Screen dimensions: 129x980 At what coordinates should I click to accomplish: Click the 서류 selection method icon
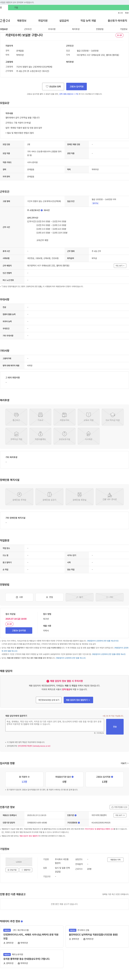point(19,597)
